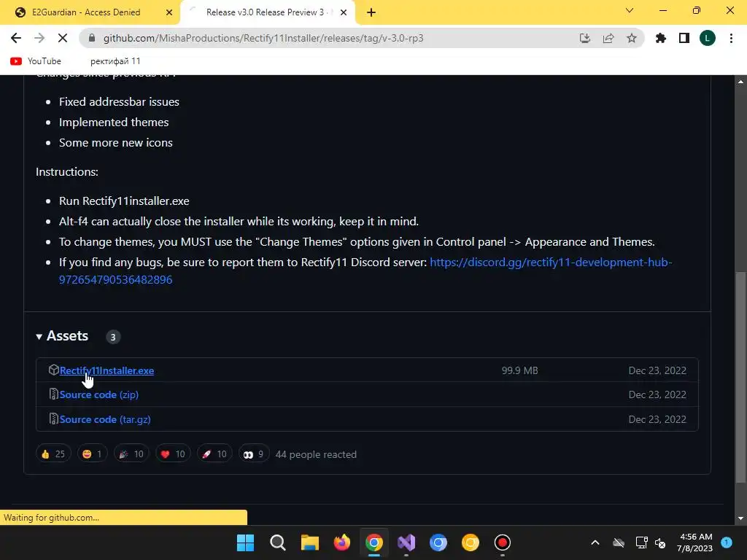Viewport: 747px width, 560px height.
Task: Open the Windows Start menu
Action: 245,542
